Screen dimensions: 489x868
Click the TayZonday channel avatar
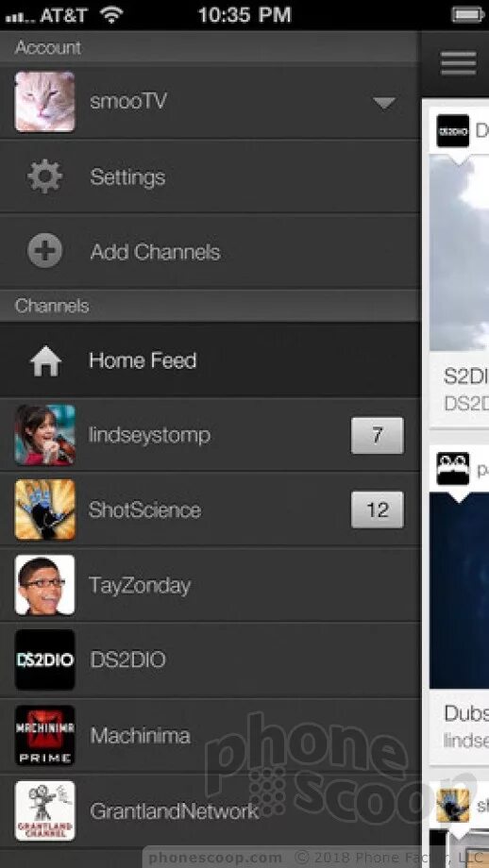[45, 585]
